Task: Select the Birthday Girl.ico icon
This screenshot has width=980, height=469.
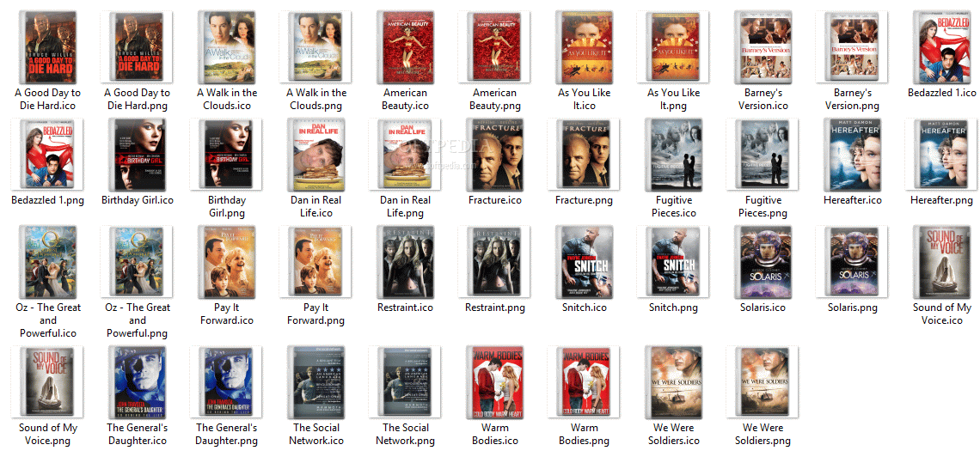Action: [x=138, y=155]
